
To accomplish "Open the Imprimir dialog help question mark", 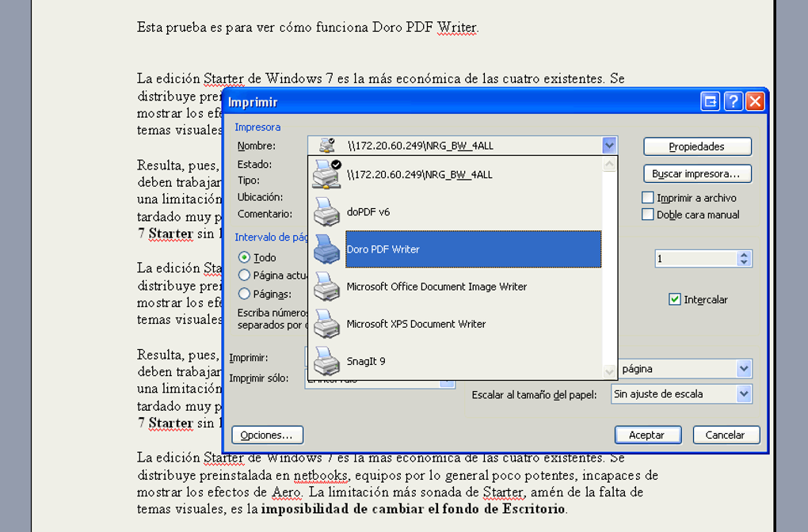I will click(x=733, y=101).
